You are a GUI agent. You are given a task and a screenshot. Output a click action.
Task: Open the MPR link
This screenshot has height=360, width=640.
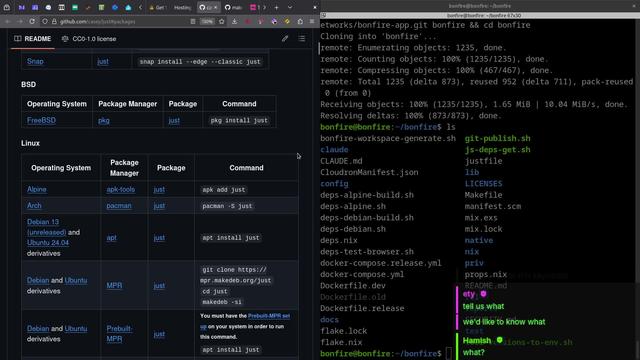[x=114, y=285]
